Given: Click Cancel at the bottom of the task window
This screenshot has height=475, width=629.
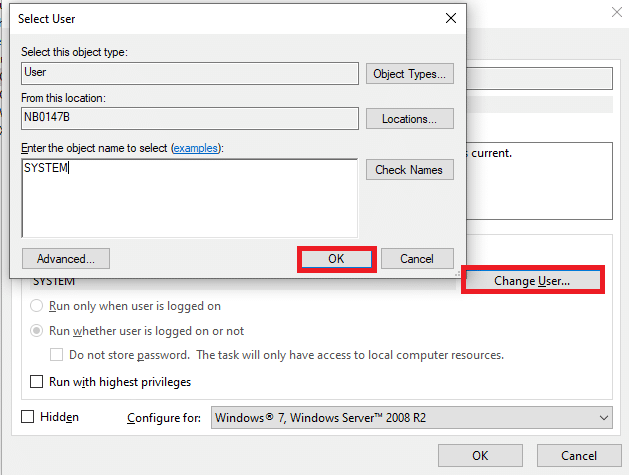Looking at the screenshot, I should coord(579,455).
